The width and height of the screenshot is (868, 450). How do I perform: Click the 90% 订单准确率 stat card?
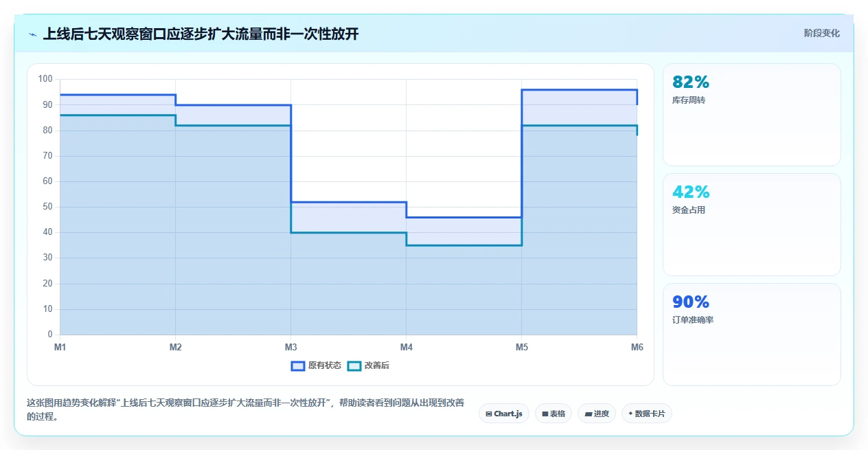[x=751, y=335]
